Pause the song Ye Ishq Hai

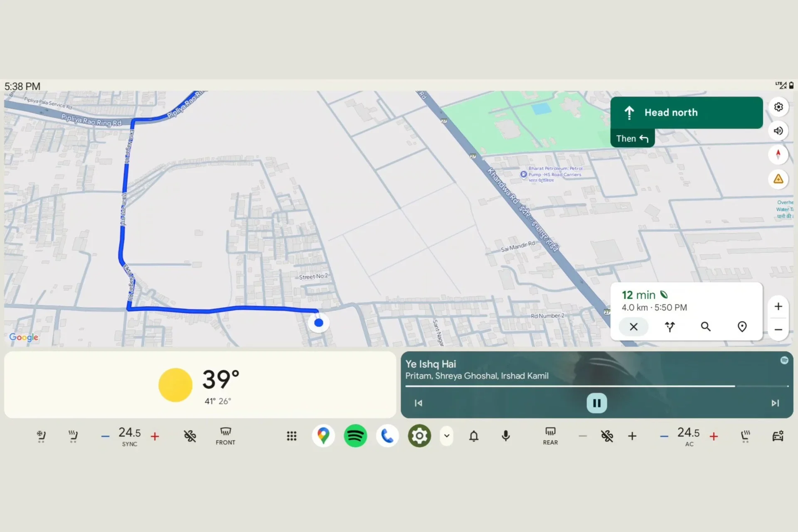click(x=596, y=403)
